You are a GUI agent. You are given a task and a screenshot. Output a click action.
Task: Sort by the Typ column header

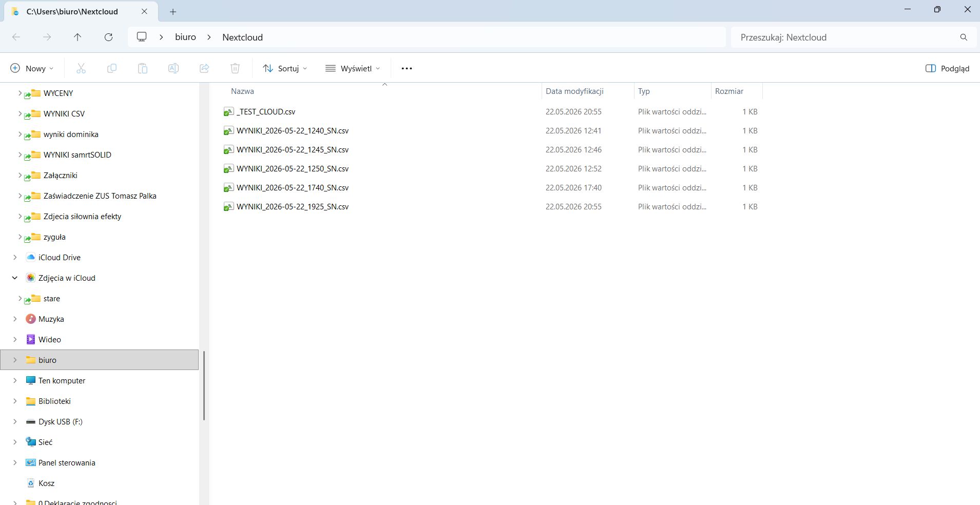(644, 91)
